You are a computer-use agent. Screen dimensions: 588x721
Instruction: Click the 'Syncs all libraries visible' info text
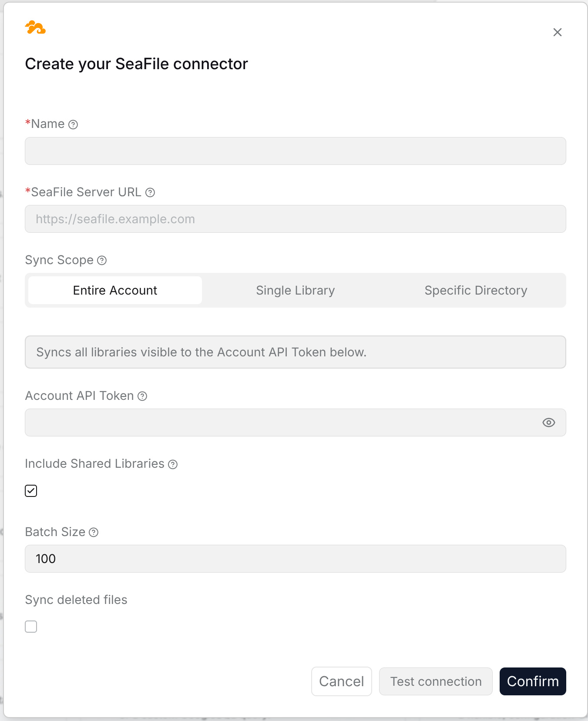[202, 352]
